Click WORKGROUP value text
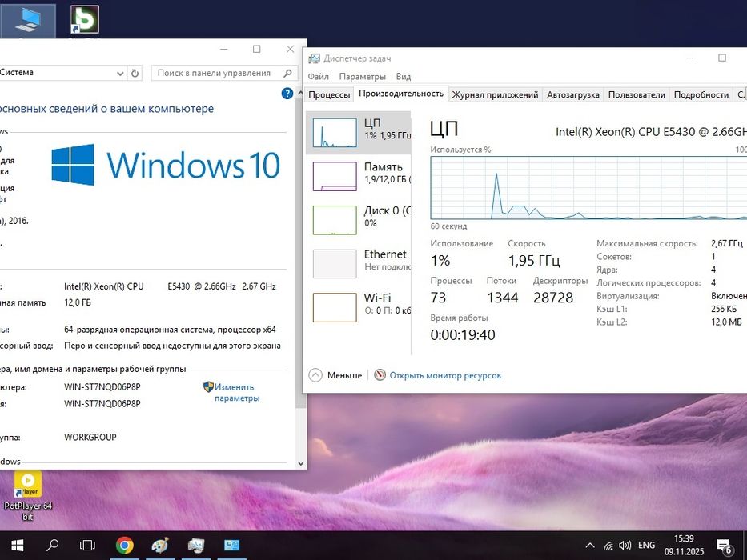This screenshot has height=560, width=747. coord(90,437)
